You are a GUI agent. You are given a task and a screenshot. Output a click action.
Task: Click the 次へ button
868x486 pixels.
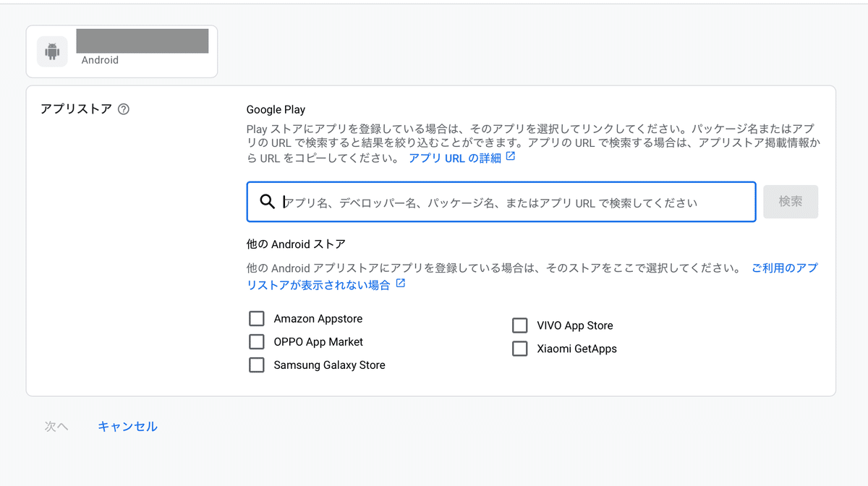(56, 427)
